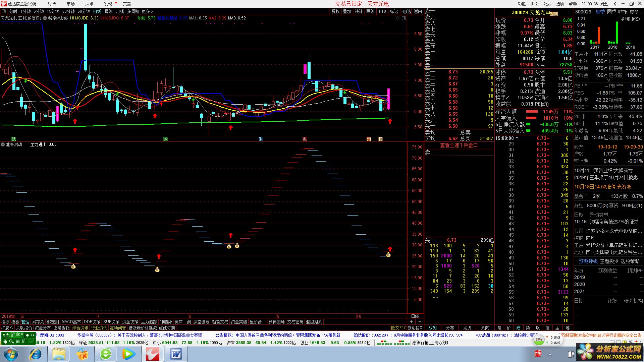Click the minus zoom button beside 日线

(419, 322)
